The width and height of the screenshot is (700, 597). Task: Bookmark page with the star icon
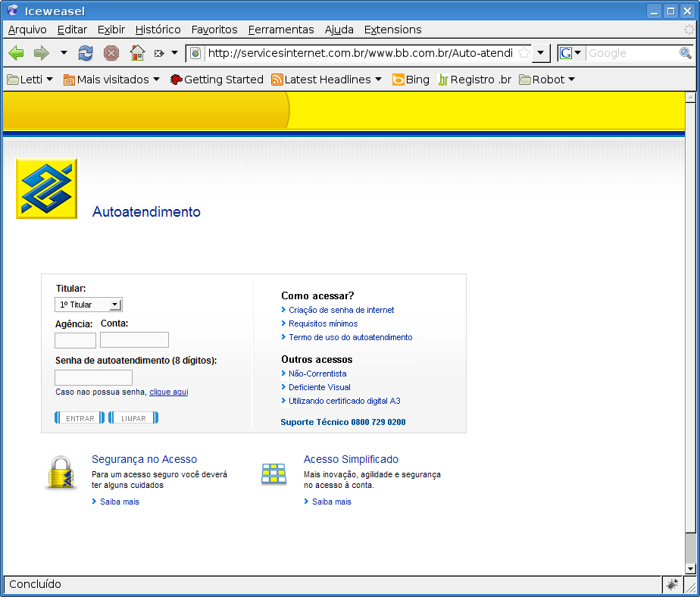point(524,53)
